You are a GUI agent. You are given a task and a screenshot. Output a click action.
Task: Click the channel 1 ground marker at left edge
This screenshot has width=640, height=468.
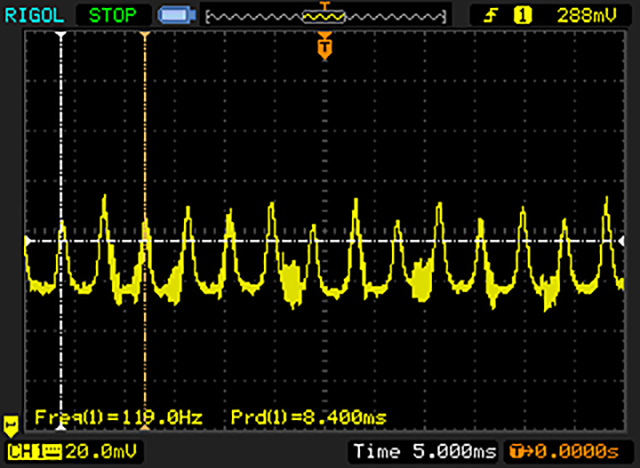pyautogui.click(x=27, y=241)
